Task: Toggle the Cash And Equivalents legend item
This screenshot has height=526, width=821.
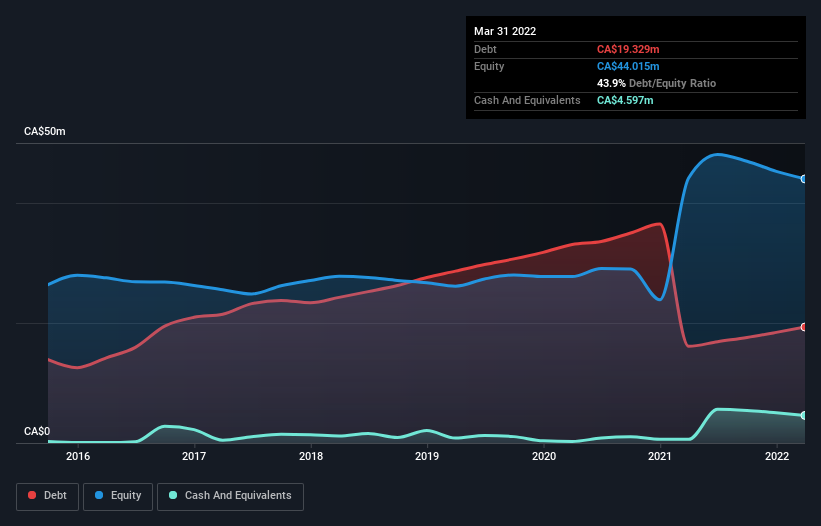Action: 230,496
